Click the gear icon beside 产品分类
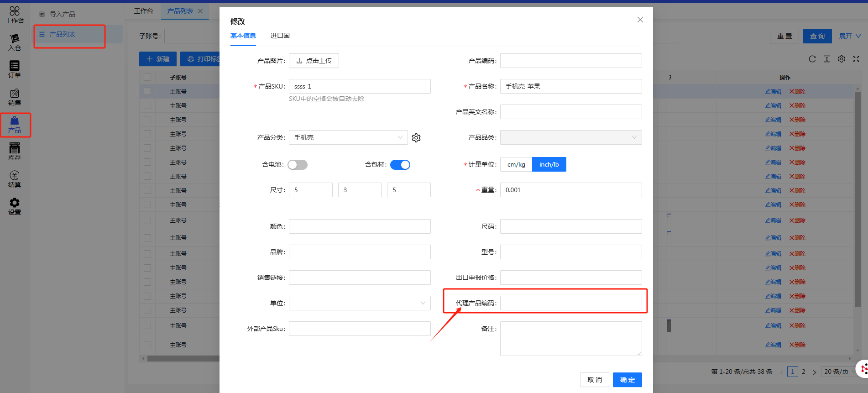Image resolution: width=868 pixels, height=393 pixels. coord(416,138)
